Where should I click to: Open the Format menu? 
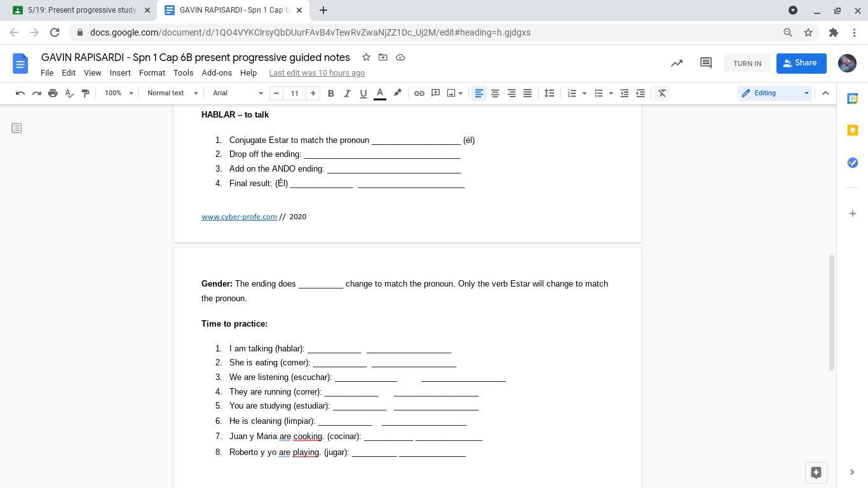[x=152, y=73]
